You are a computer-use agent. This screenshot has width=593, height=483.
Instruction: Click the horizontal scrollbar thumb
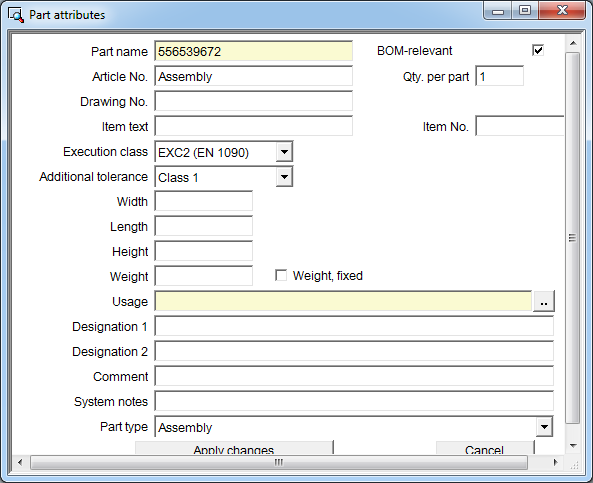(279, 462)
